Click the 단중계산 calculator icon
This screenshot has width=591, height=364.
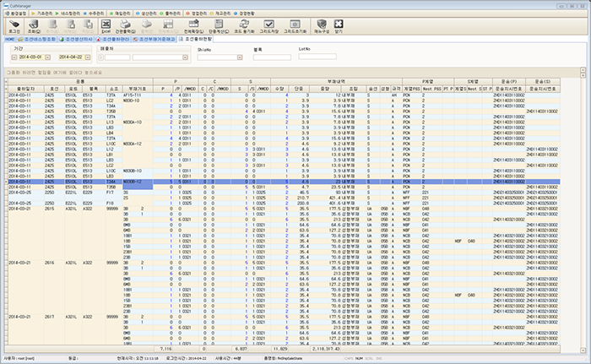click(219, 24)
